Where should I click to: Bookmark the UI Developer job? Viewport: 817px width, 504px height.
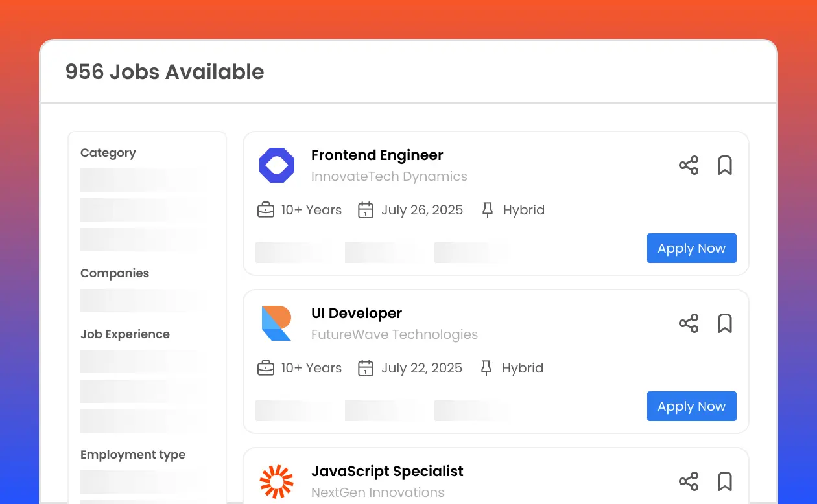coord(725,323)
